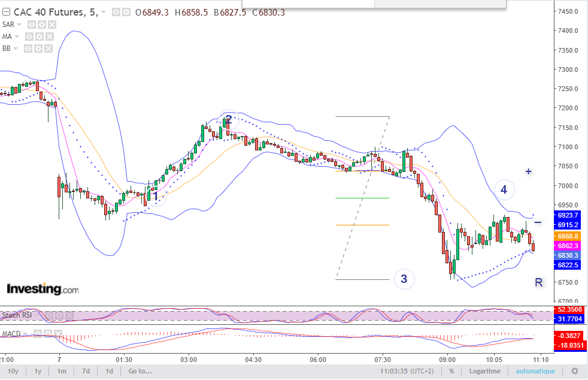The image size is (588, 380).
Task: Click the 09:00 time axis label
Action: point(447,360)
